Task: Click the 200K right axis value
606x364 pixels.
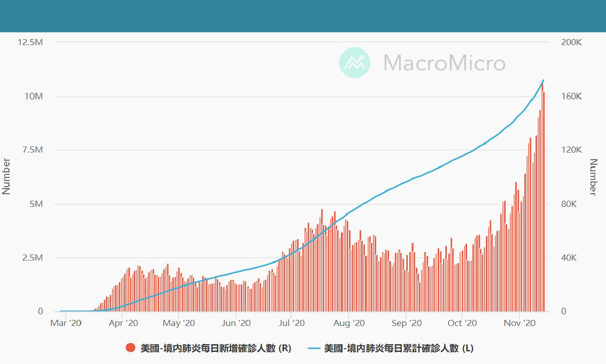Action: coord(571,42)
